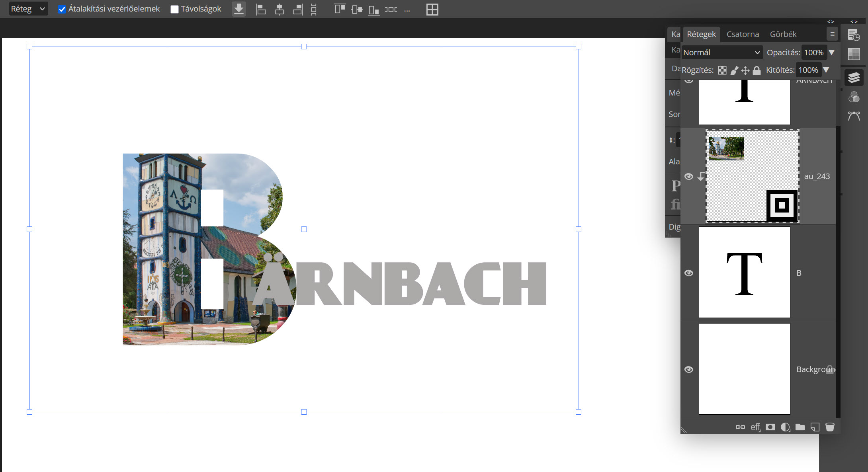Collapse the icon sidebar column with <> arrows

[854, 22]
